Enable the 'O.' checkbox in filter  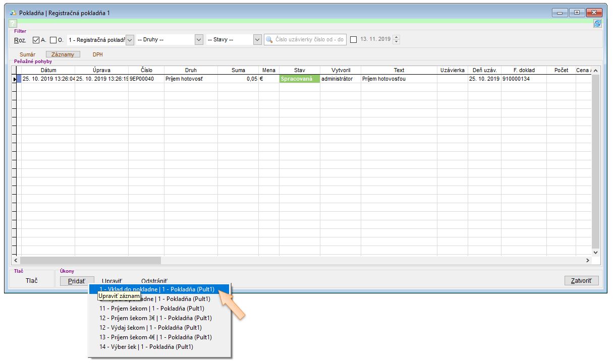53,39
